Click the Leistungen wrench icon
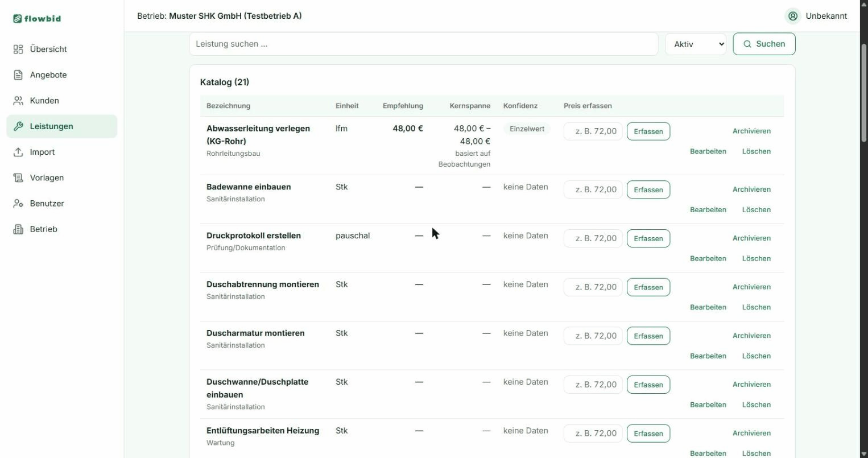 point(18,126)
